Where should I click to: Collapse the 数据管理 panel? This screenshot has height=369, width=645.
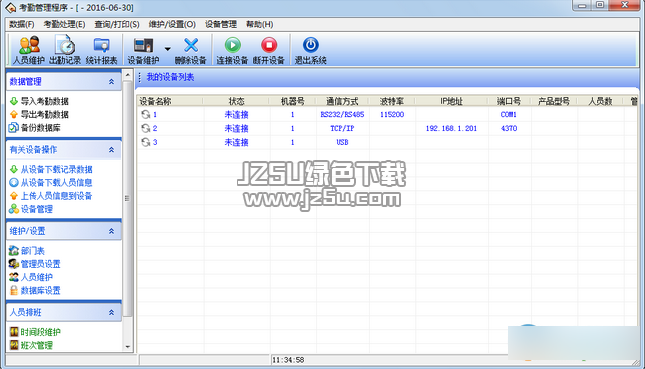pos(111,82)
